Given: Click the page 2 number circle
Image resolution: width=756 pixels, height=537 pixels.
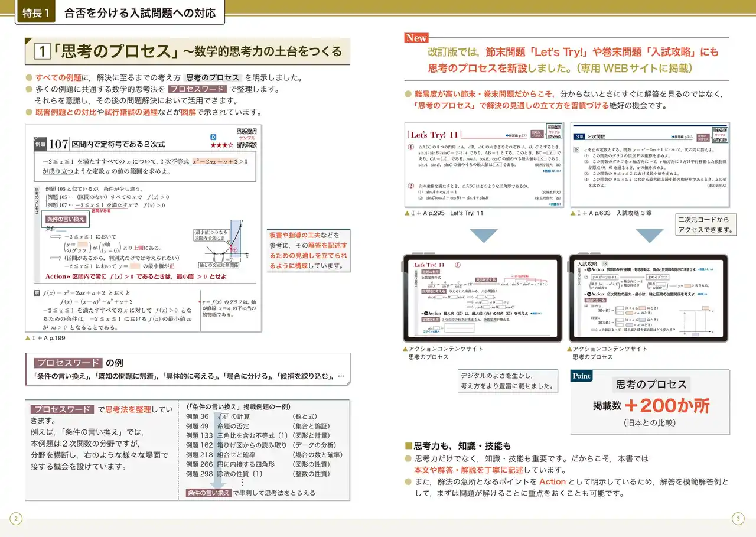Looking at the screenshot, I should click(x=16, y=519).
